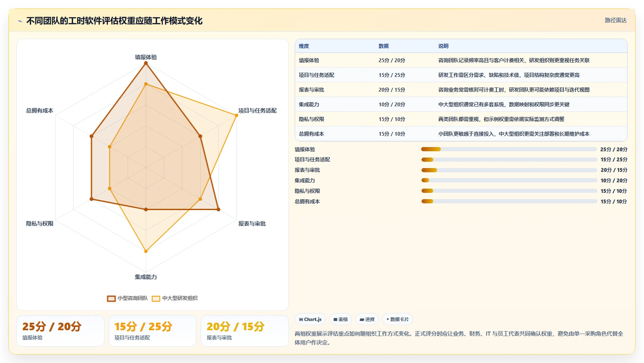Screen dimensions: 644x363
Task: Click the 数据卡片 chip
Action: (398, 319)
